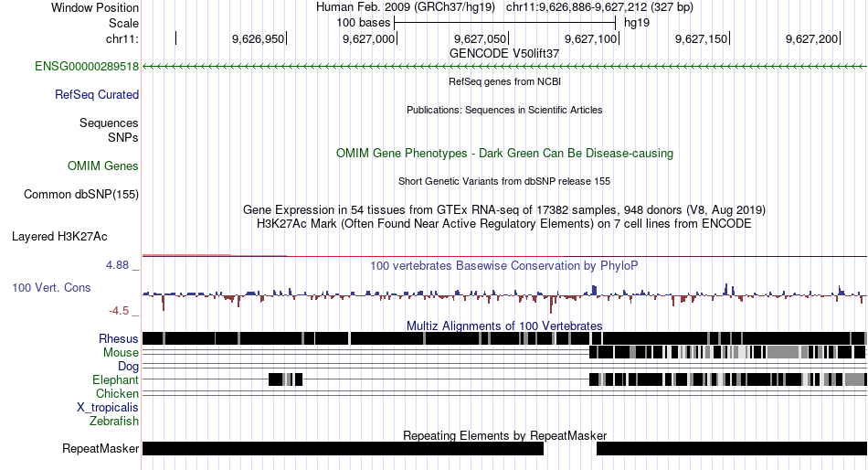This screenshot has height=470, width=868.
Task: Click the Layered H3K27Ac track label
Action: [x=59, y=237]
